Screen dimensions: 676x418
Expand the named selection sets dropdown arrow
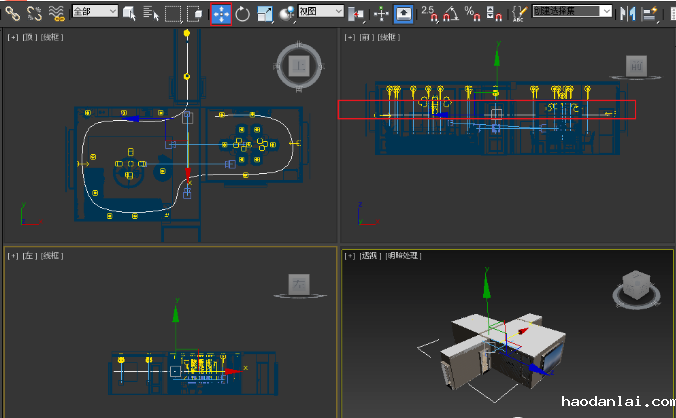[607, 11]
